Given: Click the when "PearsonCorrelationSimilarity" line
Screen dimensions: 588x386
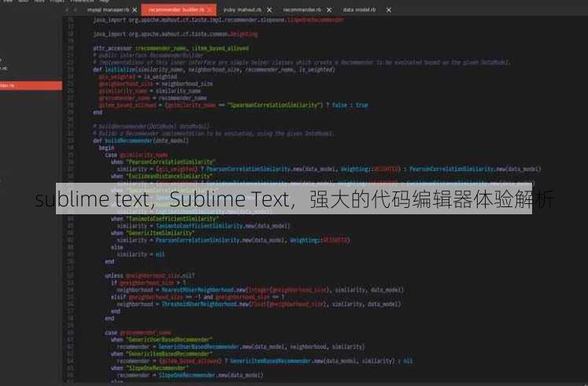Looking at the screenshot, I should pyautogui.click(x=163, y=162).
